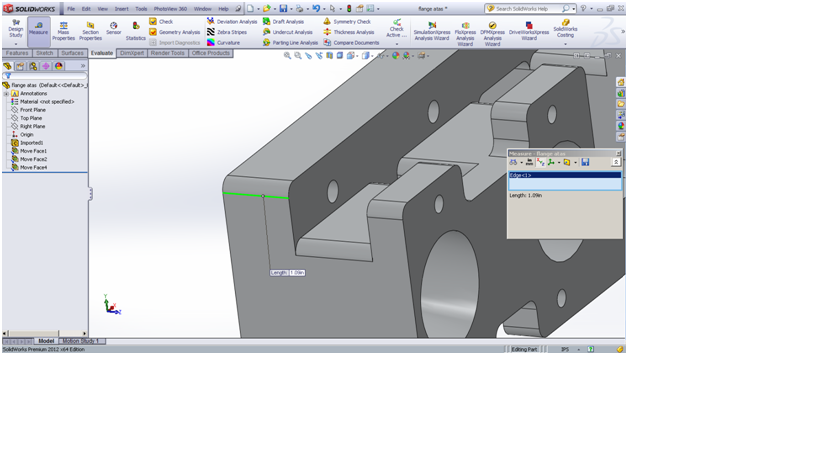Select the Measure tool in the ribbon

tap(38, 28)
